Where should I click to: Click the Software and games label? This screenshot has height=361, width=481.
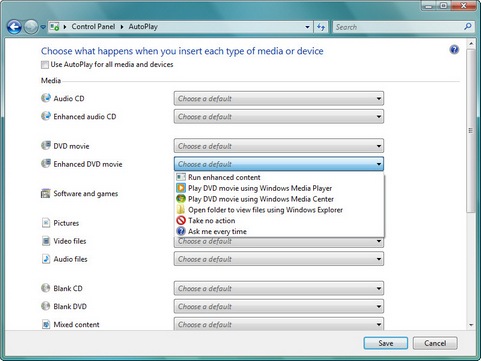coord(86,193)
